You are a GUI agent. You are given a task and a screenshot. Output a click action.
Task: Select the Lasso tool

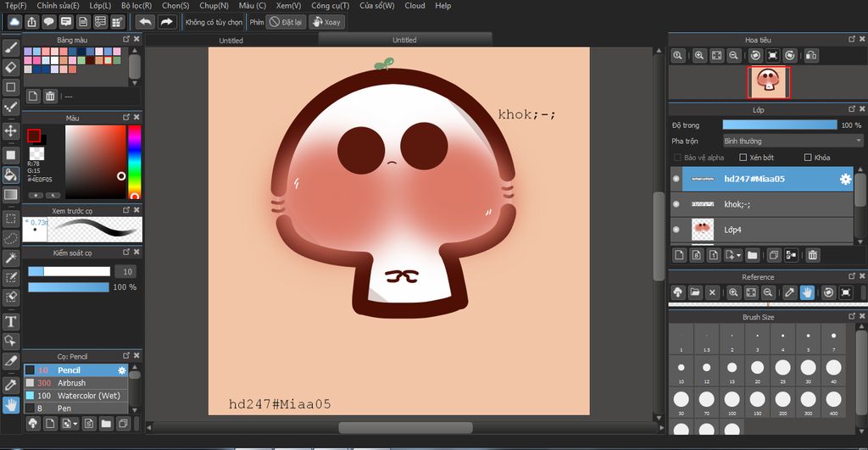point(10,238)
